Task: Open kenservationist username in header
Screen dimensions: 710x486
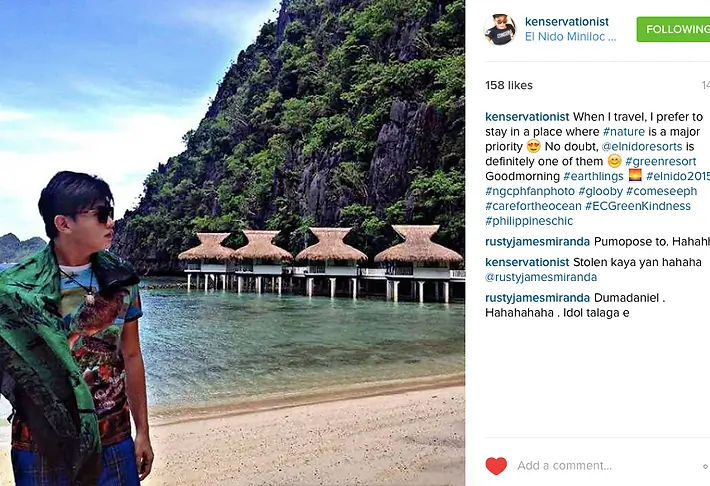Action: click(x=566, y=22)
